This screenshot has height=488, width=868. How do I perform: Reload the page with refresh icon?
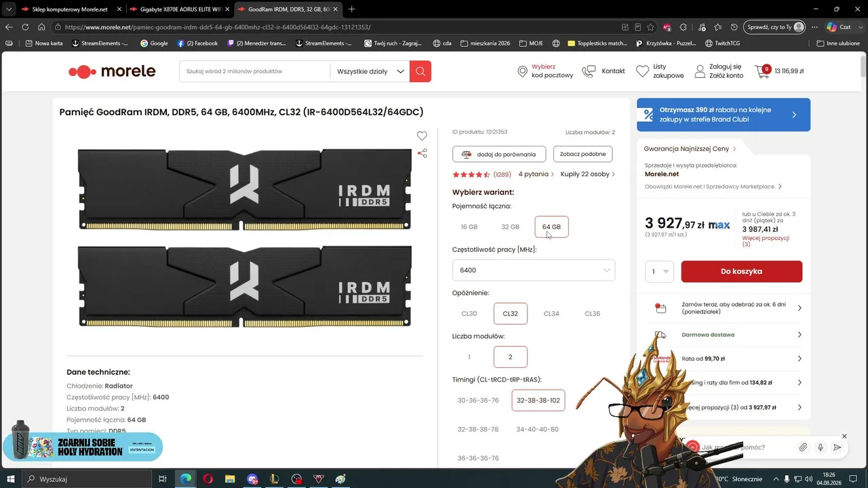[25, 27]
